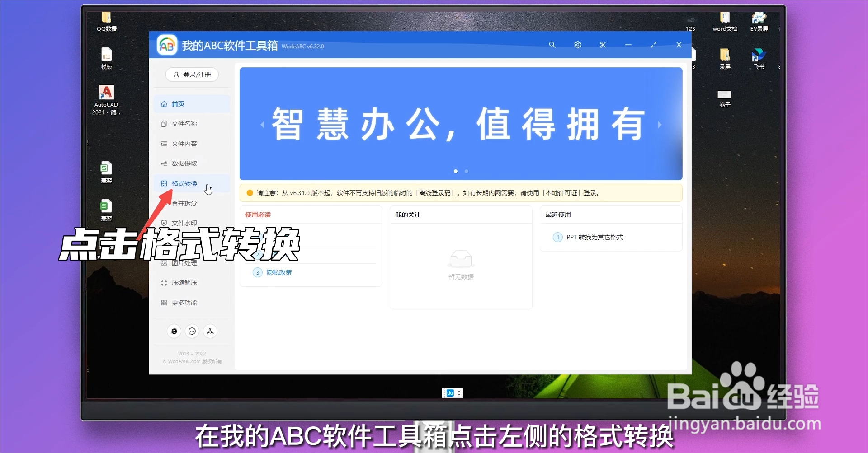This screenshot has height=453, width=868.
Task: Click the © WodeABC.com 版权所有 text
Action: 192,361
